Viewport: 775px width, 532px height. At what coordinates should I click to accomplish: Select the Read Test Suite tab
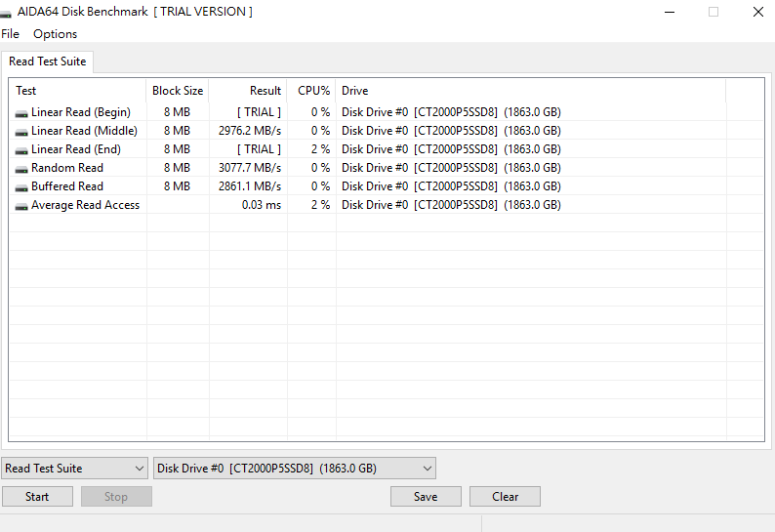click(48, 61)
